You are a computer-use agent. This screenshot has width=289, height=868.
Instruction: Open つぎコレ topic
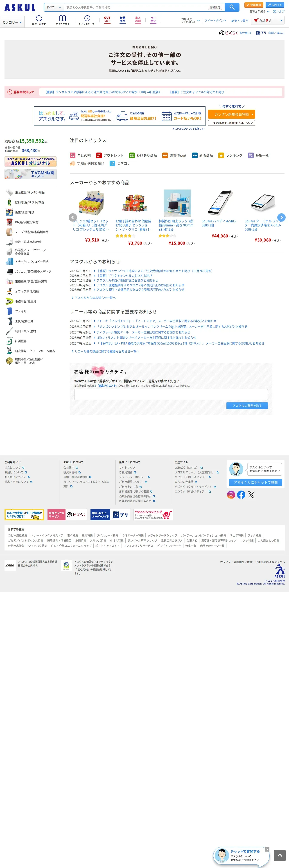pyautogui.click(x=120, y=163)
